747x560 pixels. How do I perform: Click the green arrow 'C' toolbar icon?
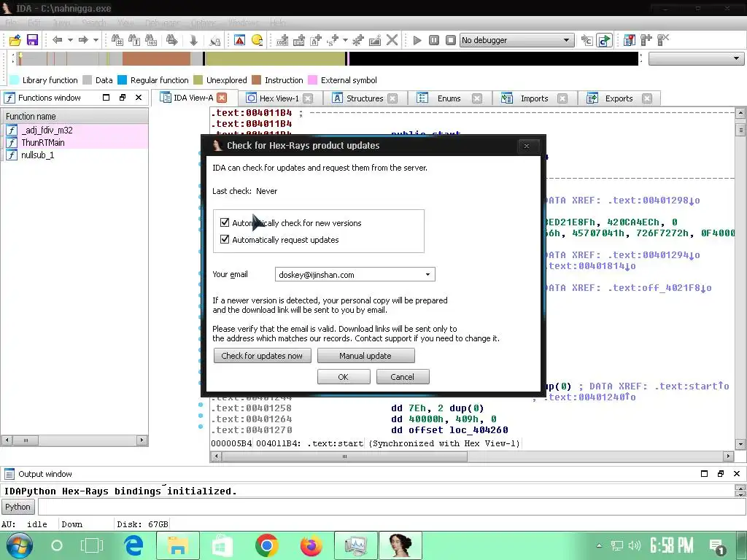tap(604, 40)
